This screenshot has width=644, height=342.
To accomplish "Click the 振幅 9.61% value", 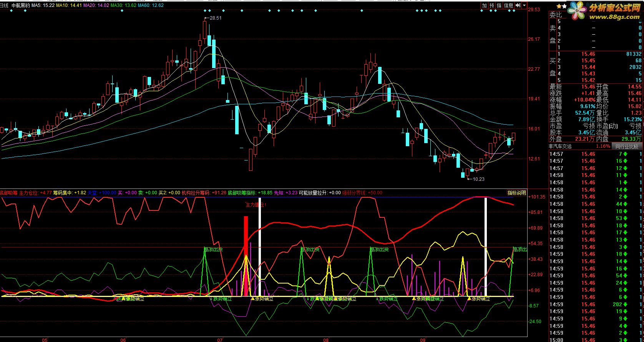I will click(x=588, y=107).
